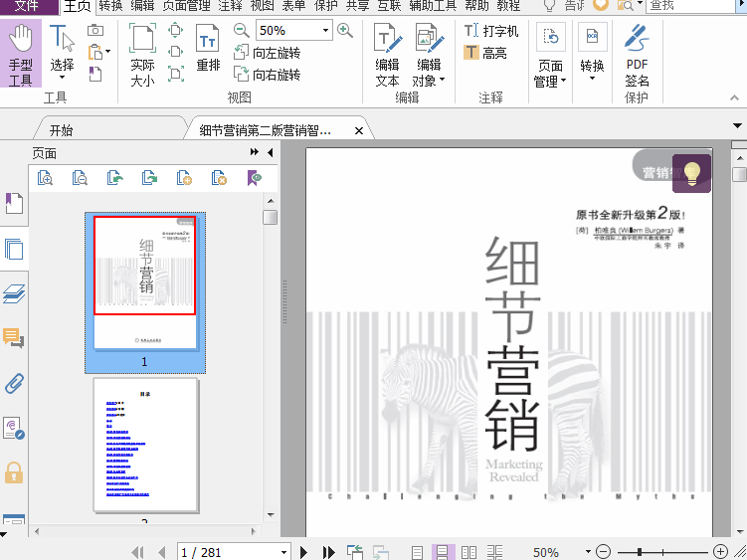
Task: Rotate view left (向左旋转)
Action: 267,53
